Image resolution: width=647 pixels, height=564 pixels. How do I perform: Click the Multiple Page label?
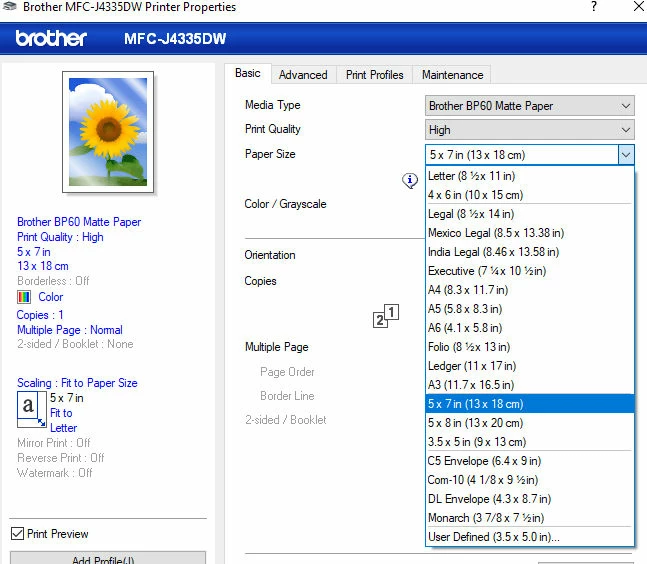coord(276,347)
